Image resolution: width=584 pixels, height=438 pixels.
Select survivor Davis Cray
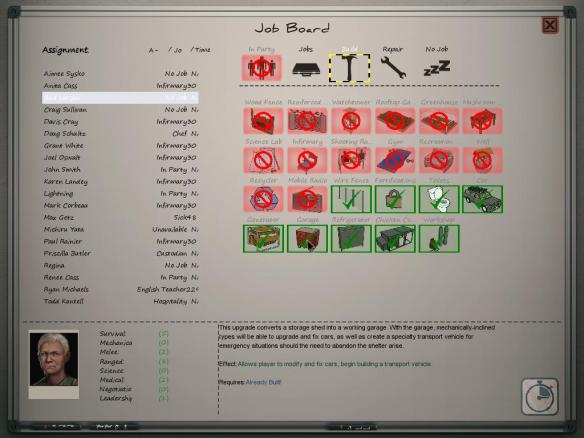[x=120, y=122]
